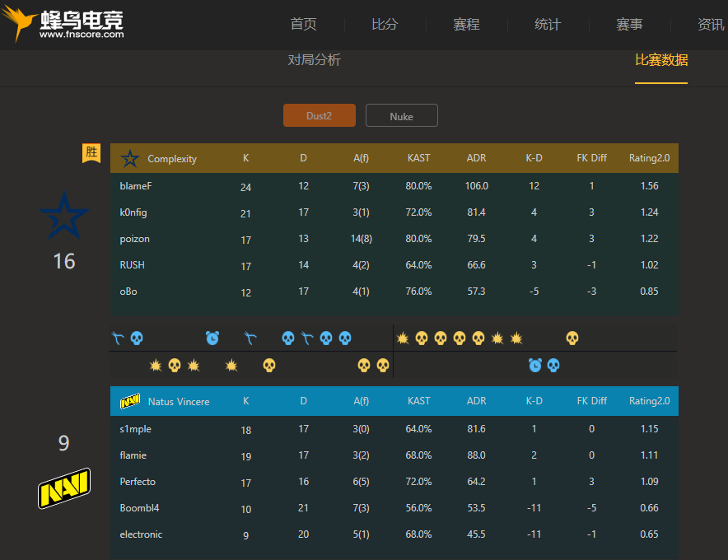Open 资讯 in the top navigation
Image resolution: width=728 pixels, height=560 pixels.
pyautogui.click(x=712, y=24)
